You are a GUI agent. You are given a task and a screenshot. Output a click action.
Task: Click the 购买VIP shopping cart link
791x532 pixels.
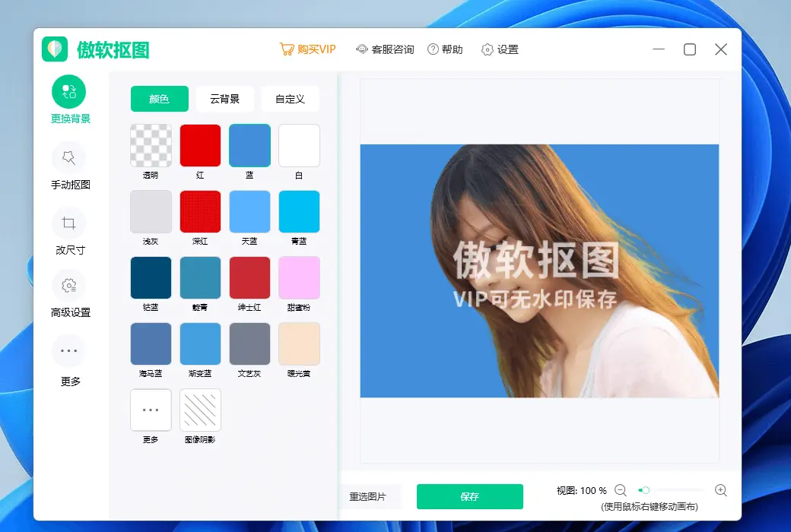pyautogui.click(x=308, y=49)
